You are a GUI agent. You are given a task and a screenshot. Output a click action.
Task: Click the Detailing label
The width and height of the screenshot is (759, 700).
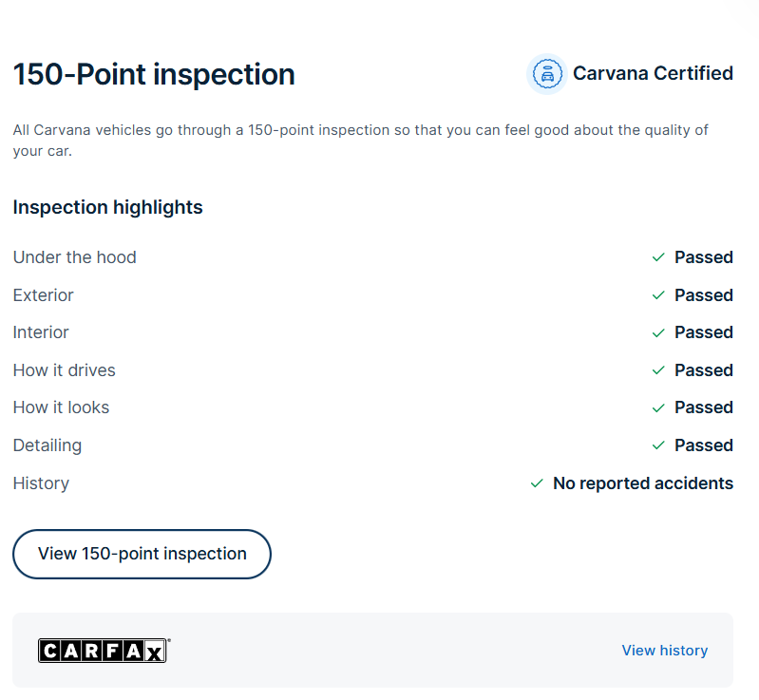tap(47, 445)
